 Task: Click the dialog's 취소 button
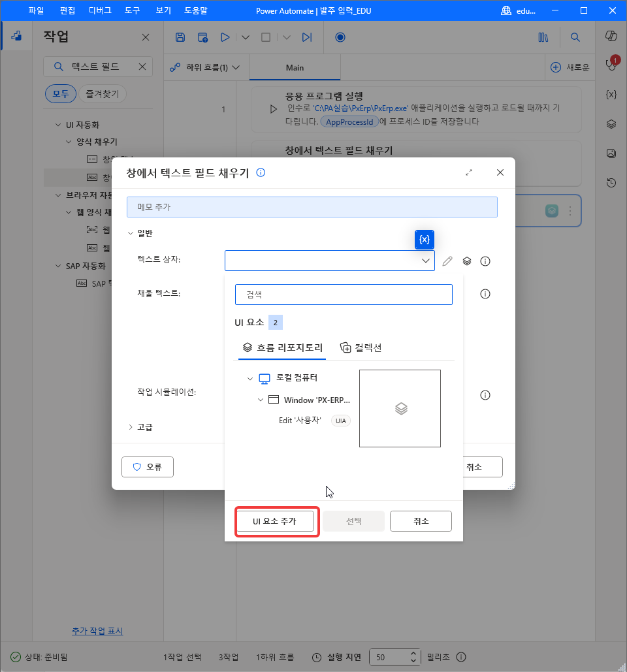(483, 467)
